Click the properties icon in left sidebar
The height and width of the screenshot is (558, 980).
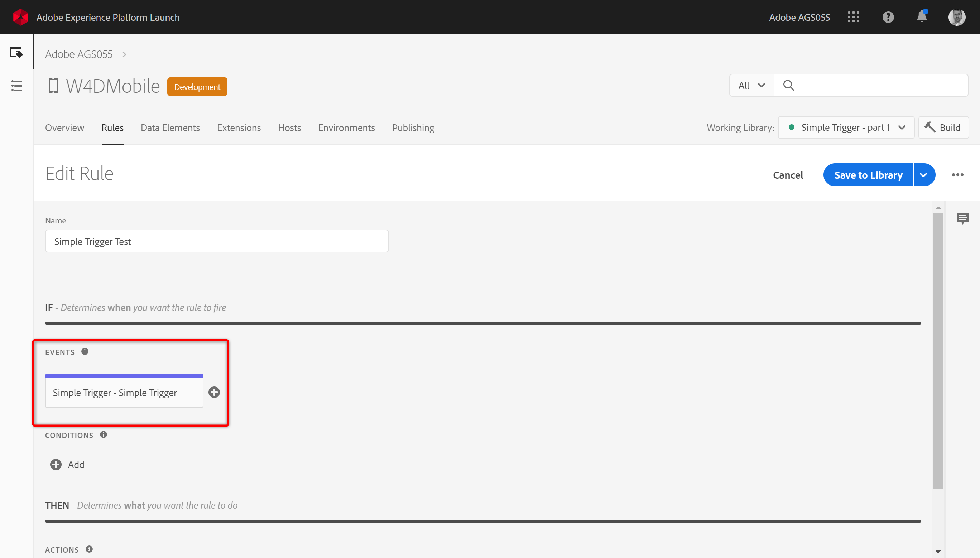[16, 52]
